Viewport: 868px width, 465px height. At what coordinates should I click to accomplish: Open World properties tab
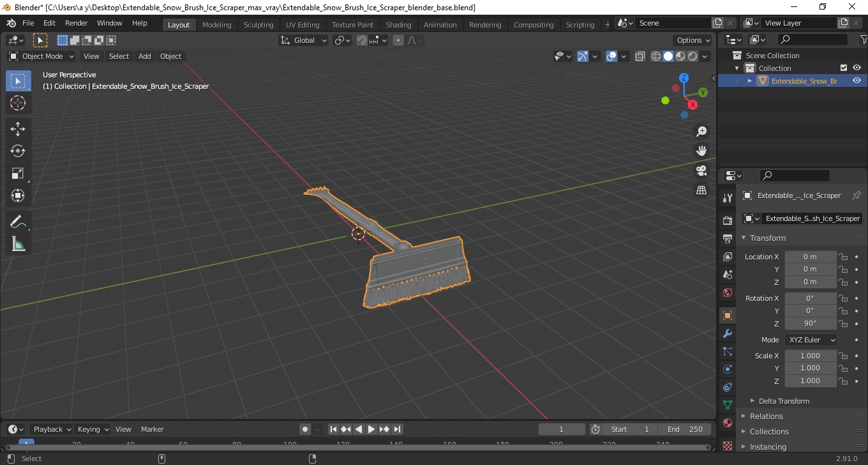[x=727, y=293]
